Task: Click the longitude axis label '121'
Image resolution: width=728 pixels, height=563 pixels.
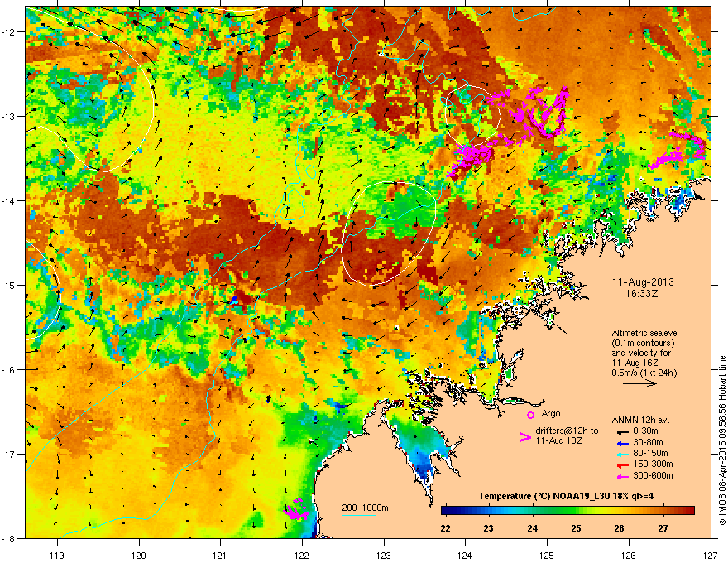Action: [x=220, y=556]
